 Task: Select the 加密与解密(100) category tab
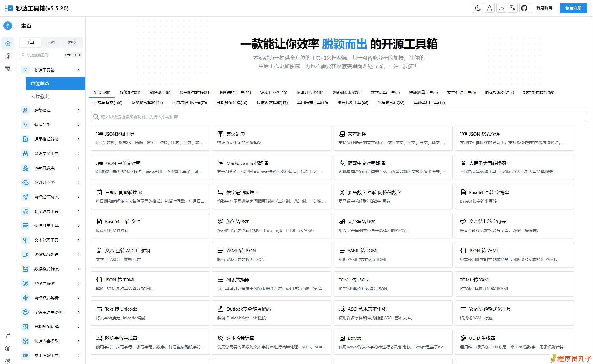[108, 103]
